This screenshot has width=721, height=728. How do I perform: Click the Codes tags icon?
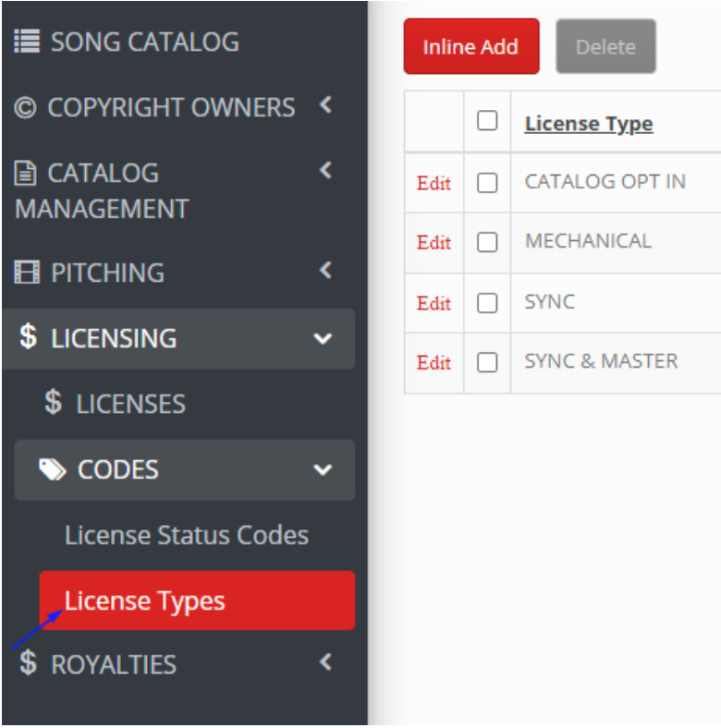53,469
